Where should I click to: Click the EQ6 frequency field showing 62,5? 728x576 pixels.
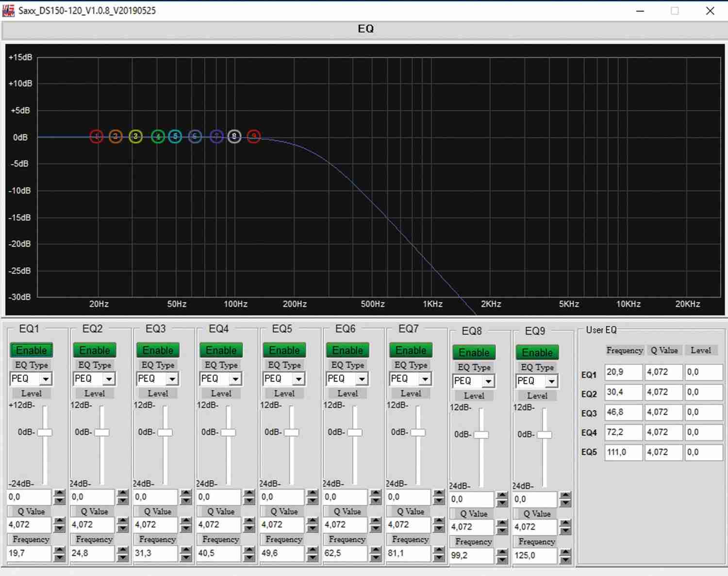coord(345,553)
